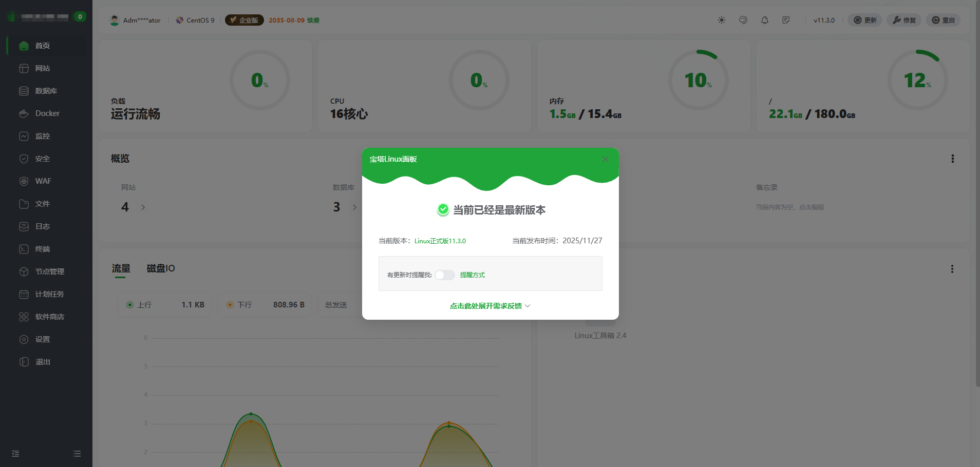Screen dimensions: 980x467
Task: Open the WAF sidebar item
Action: click(x=43, y=181)
